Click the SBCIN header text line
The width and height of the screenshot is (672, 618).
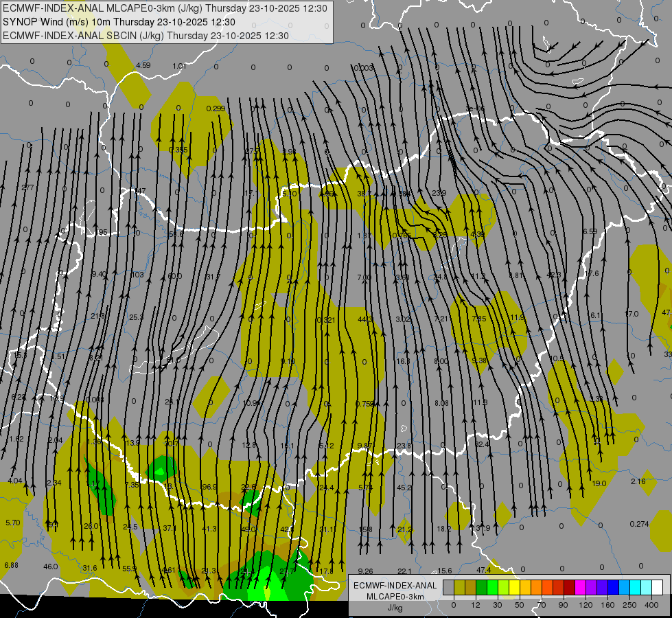pos(146,36)
